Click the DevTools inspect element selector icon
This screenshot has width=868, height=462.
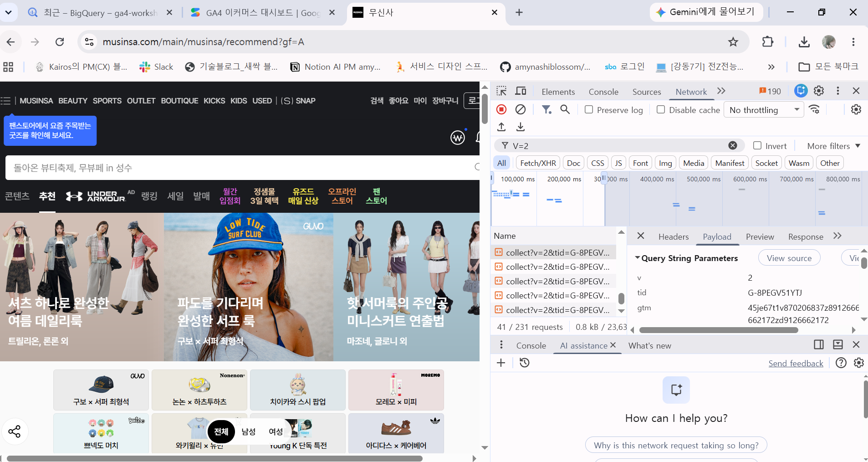tap(501, 91)
